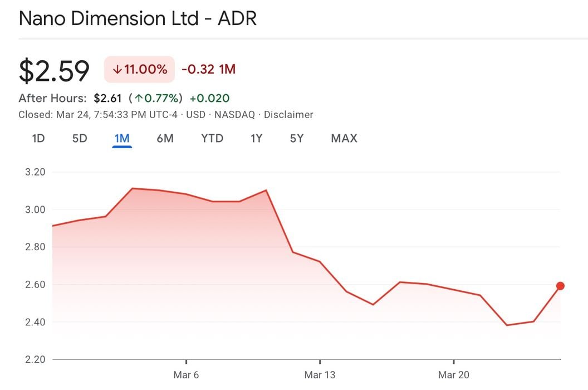Open the MAX range chart
The width and height of the screenshot is (588, 390).
(344, 138)
